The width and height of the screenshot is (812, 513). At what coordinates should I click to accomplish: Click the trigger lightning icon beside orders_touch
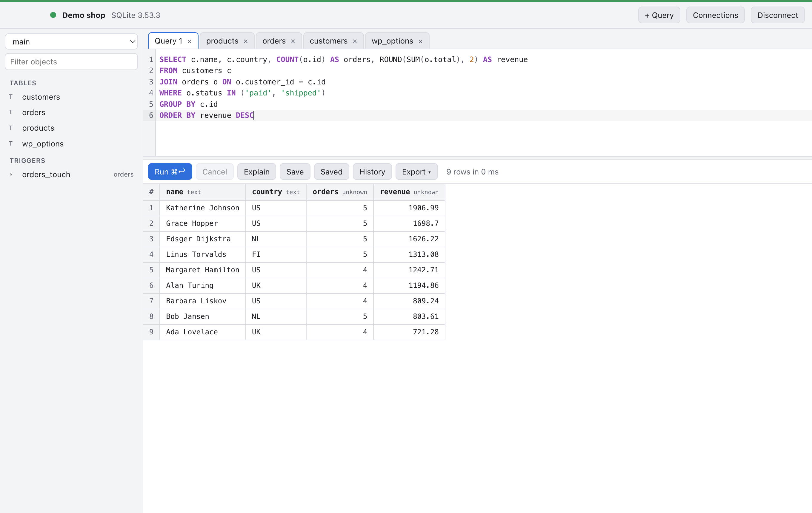[x=11, y=174]
